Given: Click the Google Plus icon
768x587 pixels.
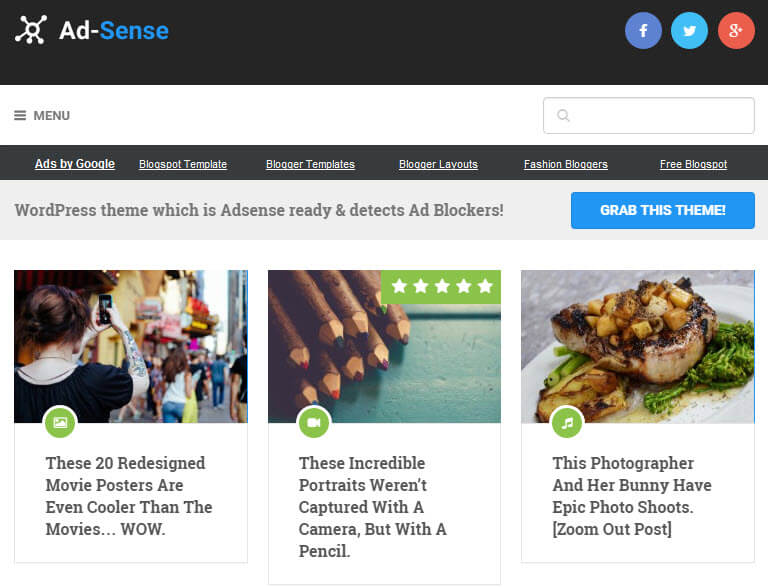Looking at the screenshot, I should tap(736, 31).
